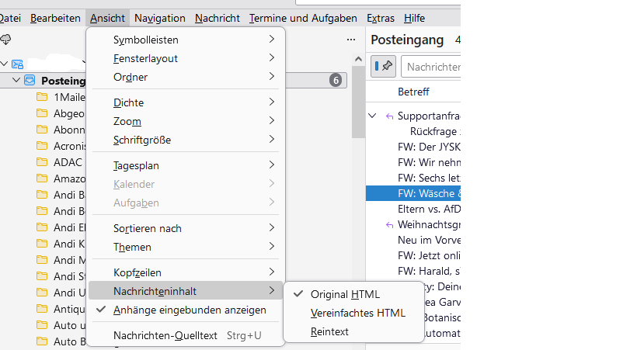The height and width of the screenshot is (350, 644).
Task: Click the quick filter pin button
Action: [384, 66]
